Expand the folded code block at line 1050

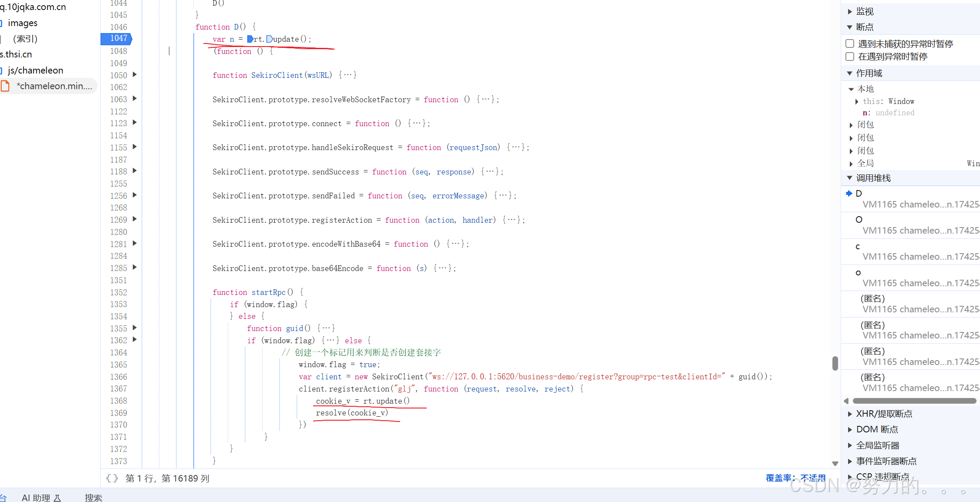pyautogui.click(x=135, y=74)
